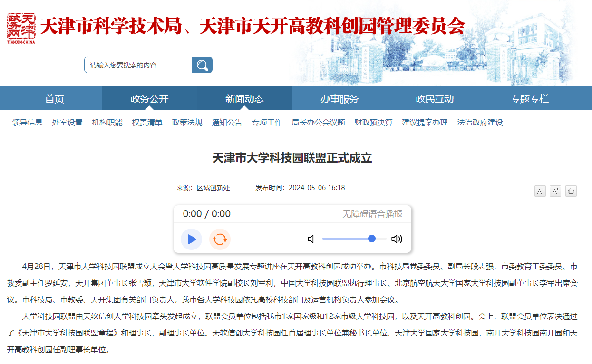Click the search magnifier button
The image size is (592, 364).
point(202,65)
